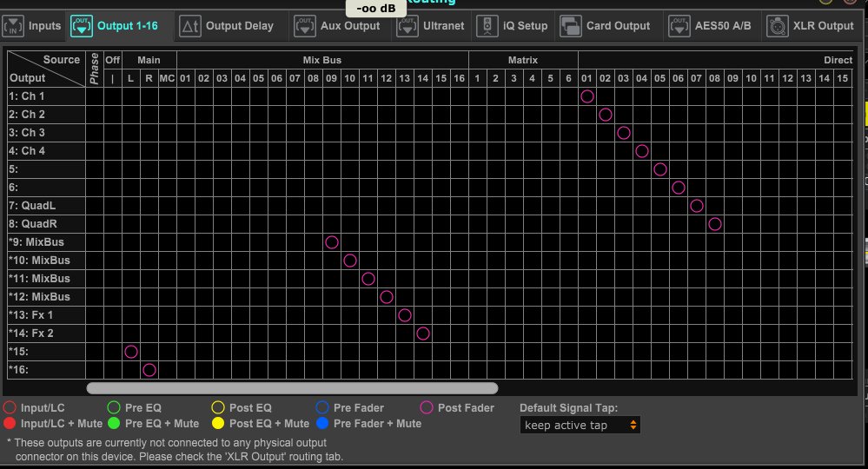Toggle Ch 3 routing to Direct 03
868x469 pixels.
click(x=624, y=133)
